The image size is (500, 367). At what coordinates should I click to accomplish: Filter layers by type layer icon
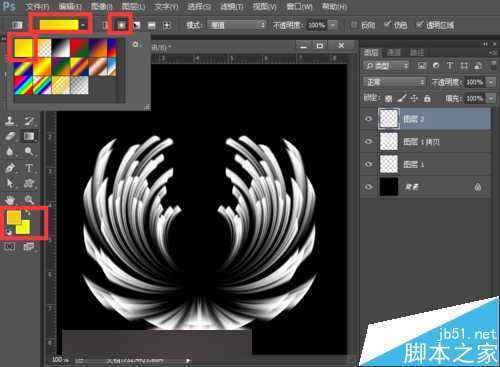[450, 66]
